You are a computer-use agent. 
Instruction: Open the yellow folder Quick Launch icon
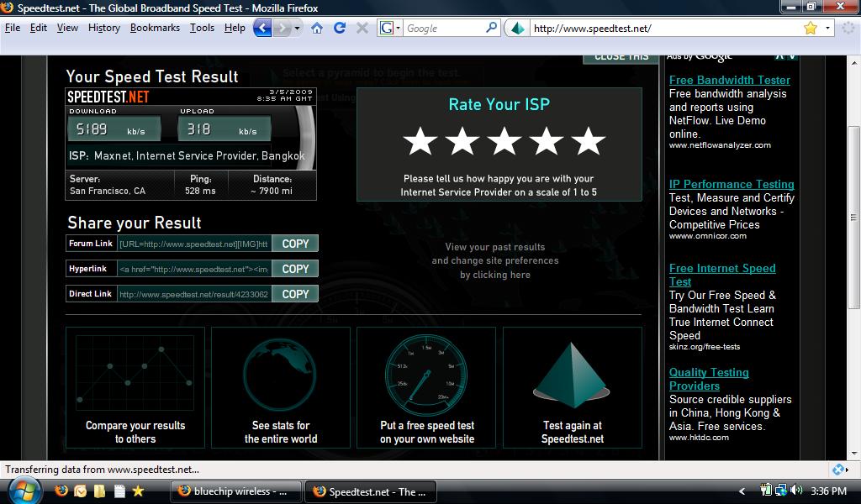point(99,491)
